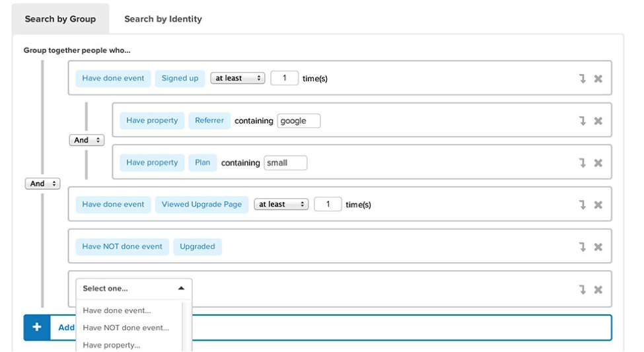Click the times count field in Signed up row
The image size is (644, 352).
284,78
